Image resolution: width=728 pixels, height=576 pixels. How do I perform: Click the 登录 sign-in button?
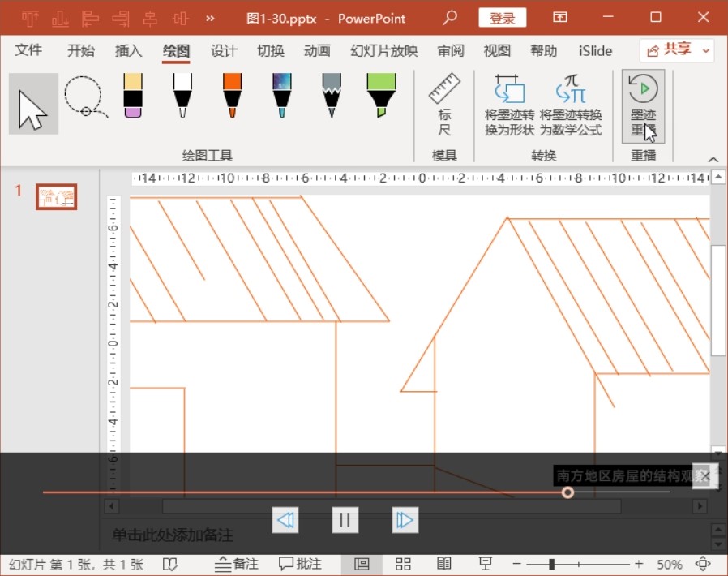pyautogui.click(x=502, y=18)
